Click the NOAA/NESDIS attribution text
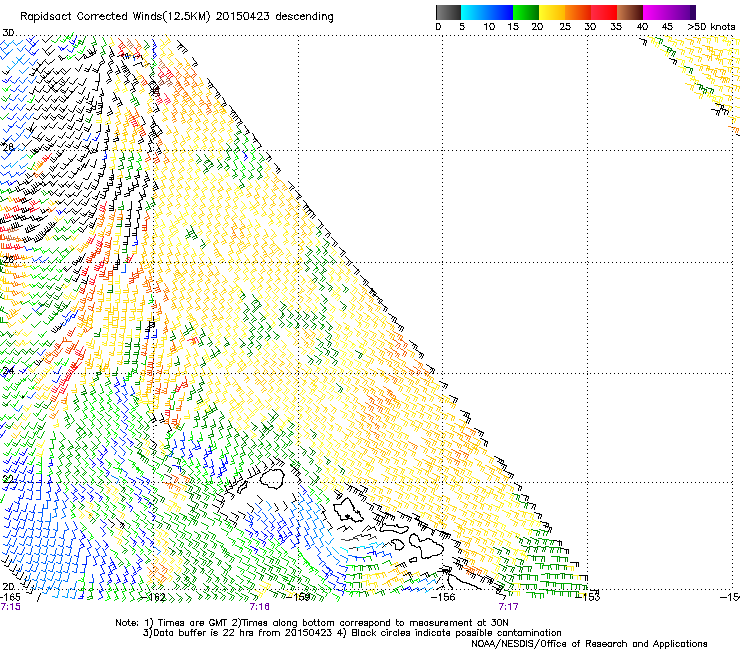The width and height of the screenshot is (740, 650). (589, 644)
